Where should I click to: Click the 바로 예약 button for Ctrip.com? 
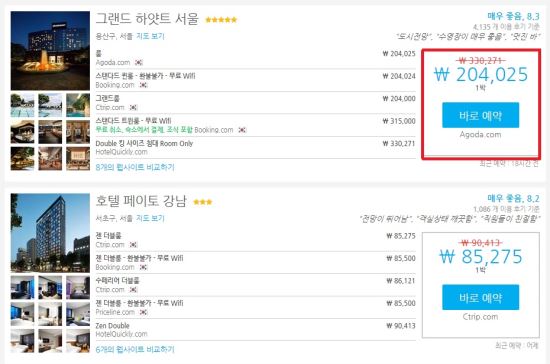coord(480,297)
